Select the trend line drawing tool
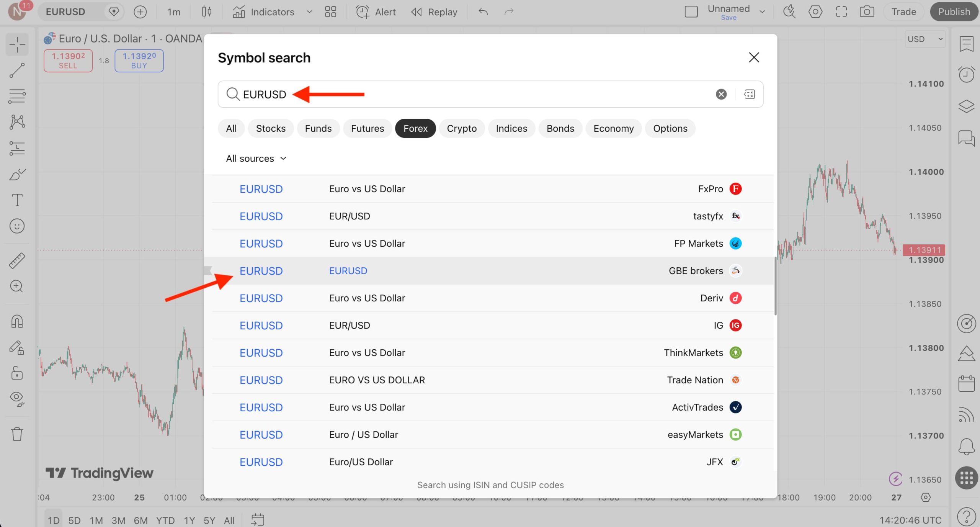Image resolution: width=980 pixels, height=527 pixels. 17,70
